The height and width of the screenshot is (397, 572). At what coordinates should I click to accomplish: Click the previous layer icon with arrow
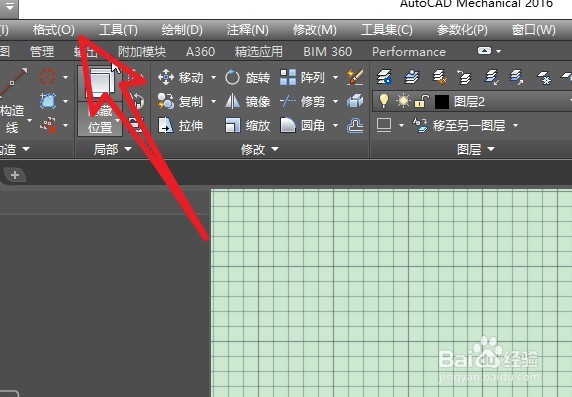coord(464,77)
